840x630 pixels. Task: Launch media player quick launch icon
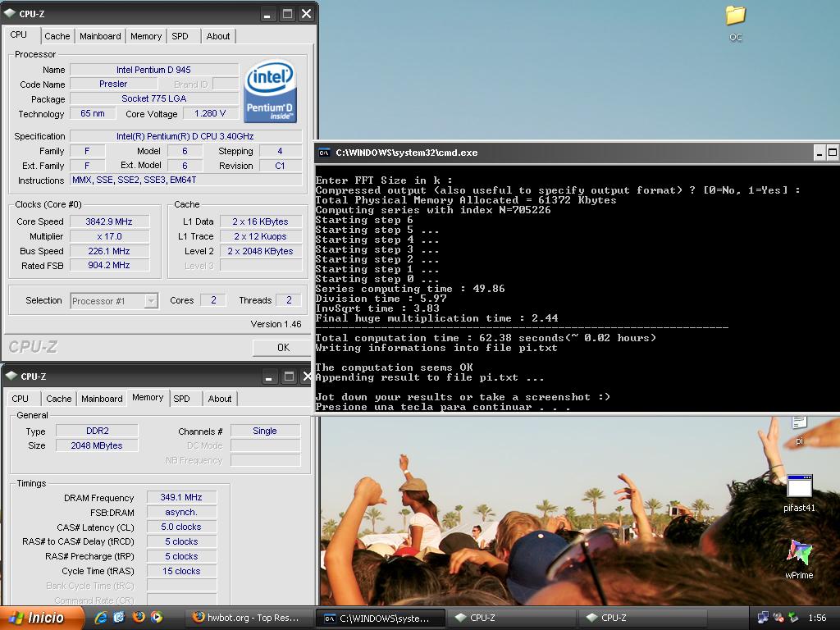(x=157, y=617)
